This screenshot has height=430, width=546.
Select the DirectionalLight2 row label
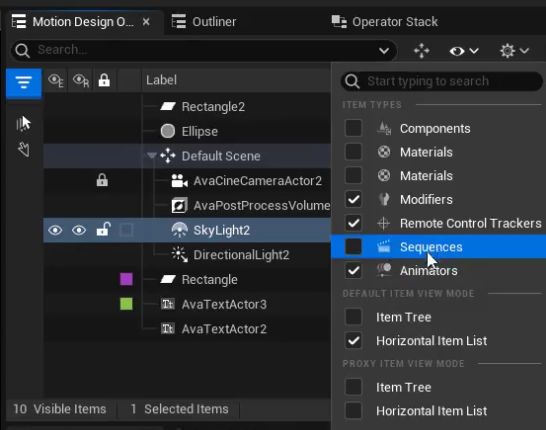[241, 255]
